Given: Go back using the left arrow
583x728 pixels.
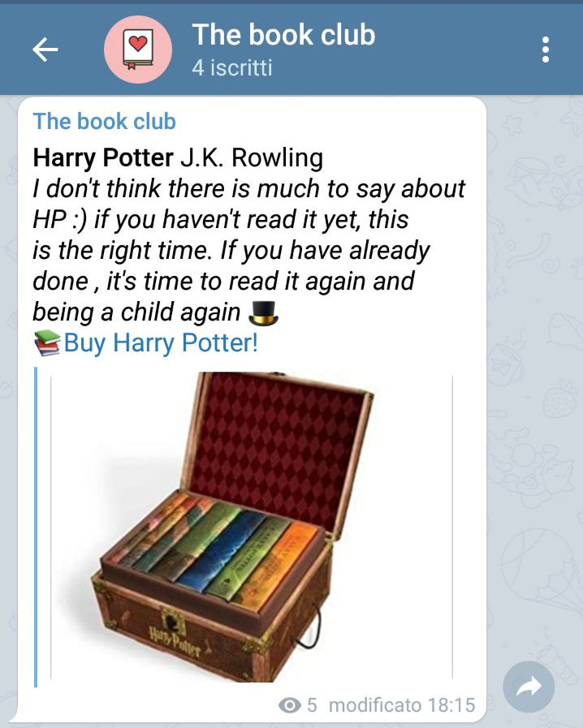Looking at the screenshot, I should click(45, 50).
